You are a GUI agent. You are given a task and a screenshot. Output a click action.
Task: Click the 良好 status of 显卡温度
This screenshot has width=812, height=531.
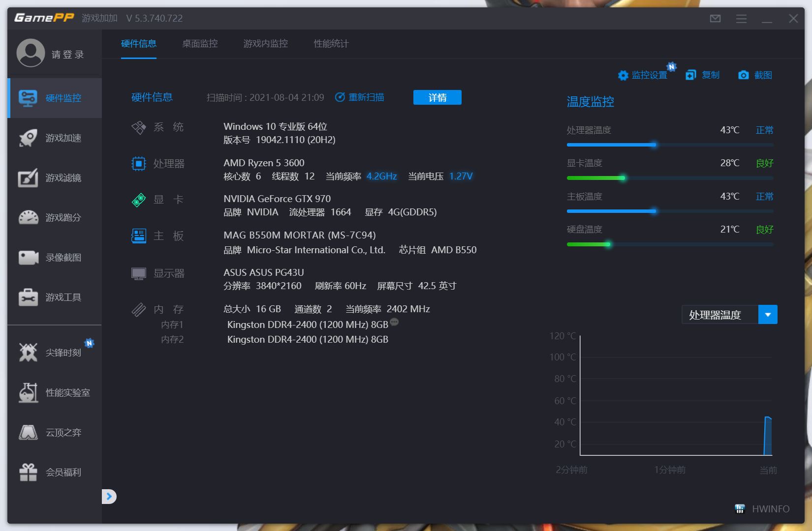(x=765, y=163)
